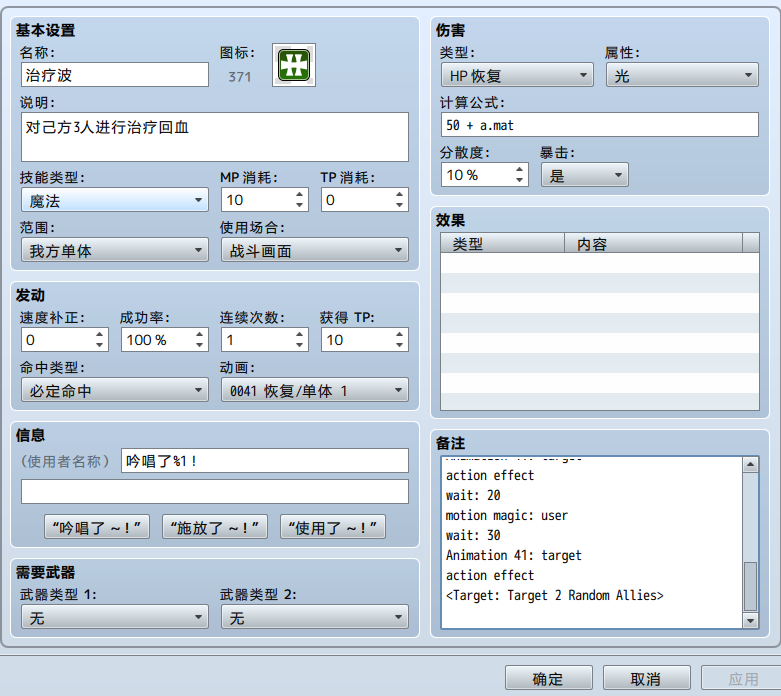The width and height of the screenshot is (781, 696).
Task: Click the message field containing 吟唱了%1！
Action: coord(264,461)
